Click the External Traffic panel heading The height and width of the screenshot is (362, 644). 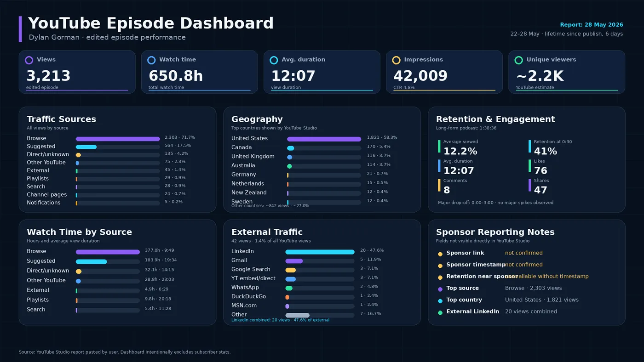267,232
